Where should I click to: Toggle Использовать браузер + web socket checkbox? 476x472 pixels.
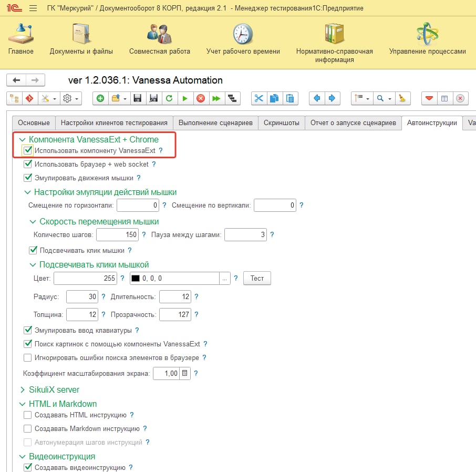28,164
